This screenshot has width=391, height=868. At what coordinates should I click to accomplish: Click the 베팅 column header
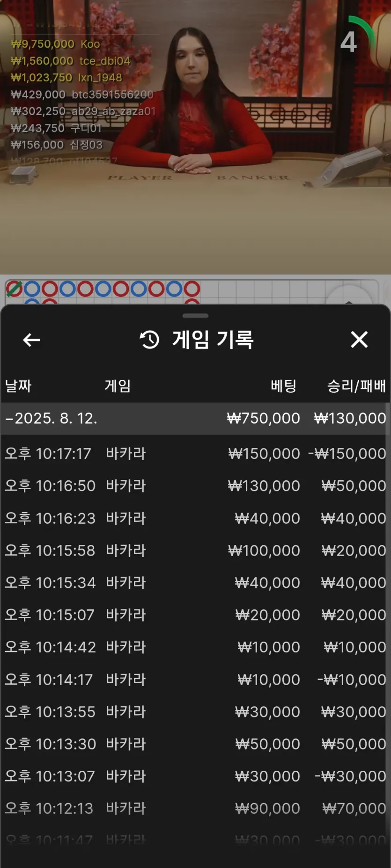pyautogui.click(x=283, y=386)
